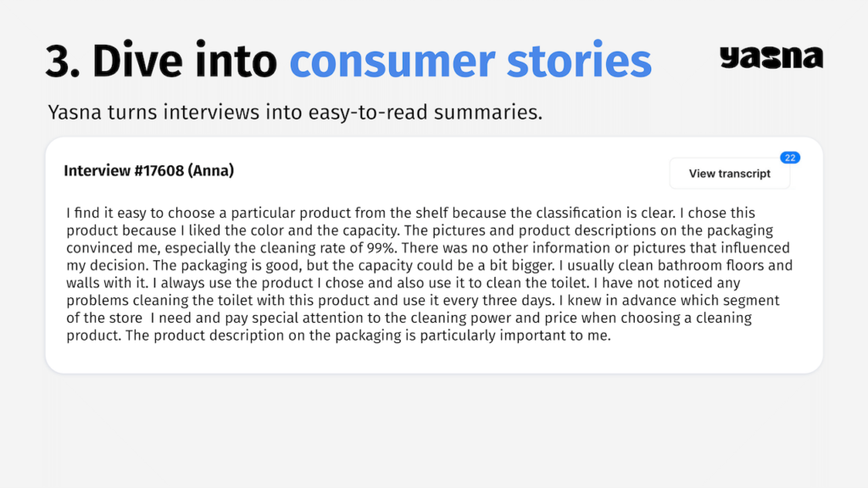Viewport: 868px width, 488px height.
Task: Click the "#17608" interview number
Action: tap(159, 170)
